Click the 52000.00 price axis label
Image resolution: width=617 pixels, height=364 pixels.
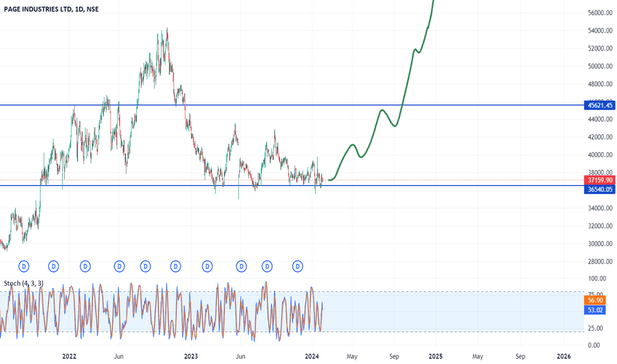click(600, 48)
